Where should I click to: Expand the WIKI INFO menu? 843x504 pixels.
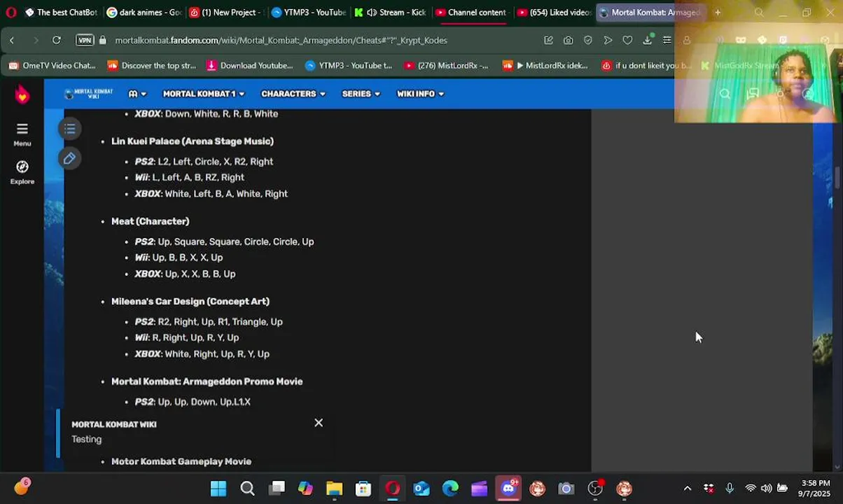[421, 94]
